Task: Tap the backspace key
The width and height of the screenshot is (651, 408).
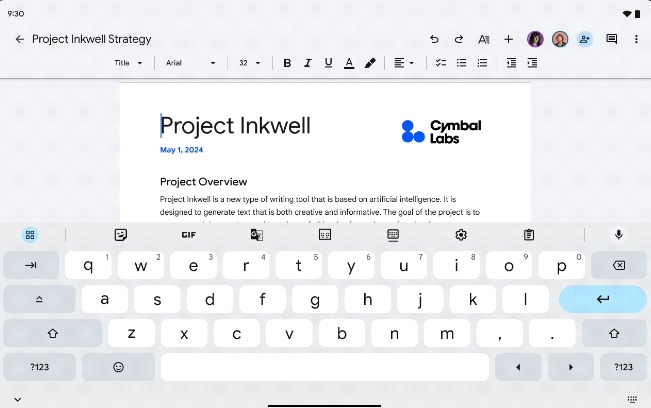Action: 619,265
